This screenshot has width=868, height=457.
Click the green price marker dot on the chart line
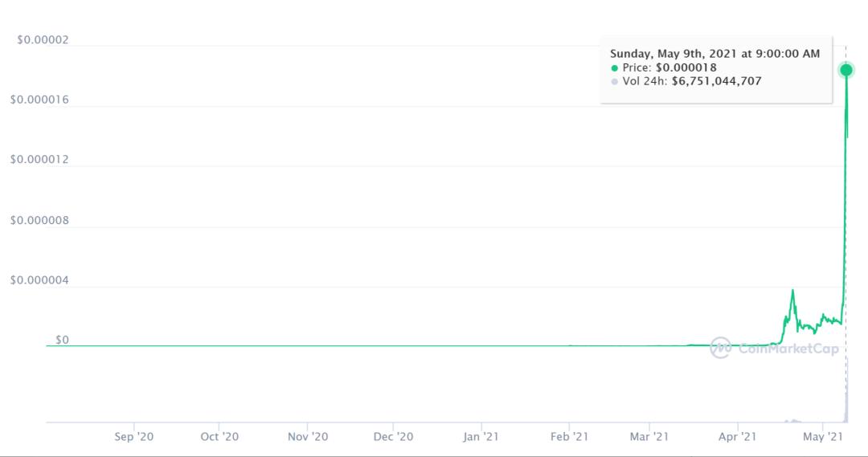point(846,70)
